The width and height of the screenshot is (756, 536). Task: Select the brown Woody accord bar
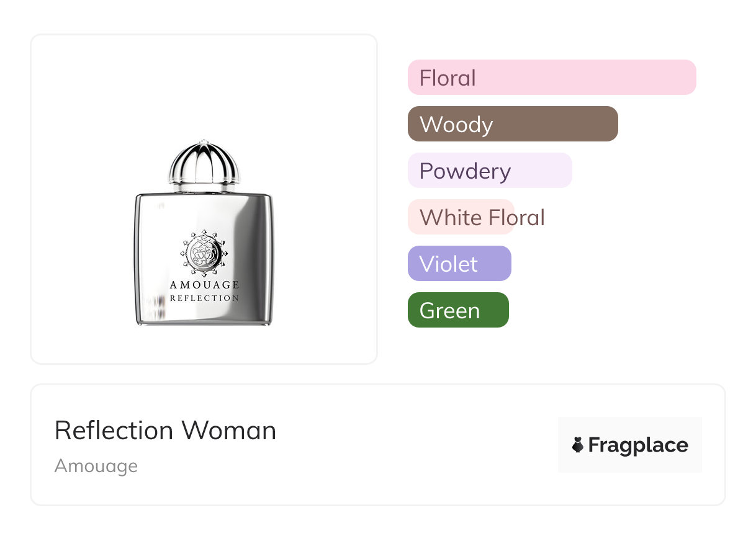pos(513,124)
